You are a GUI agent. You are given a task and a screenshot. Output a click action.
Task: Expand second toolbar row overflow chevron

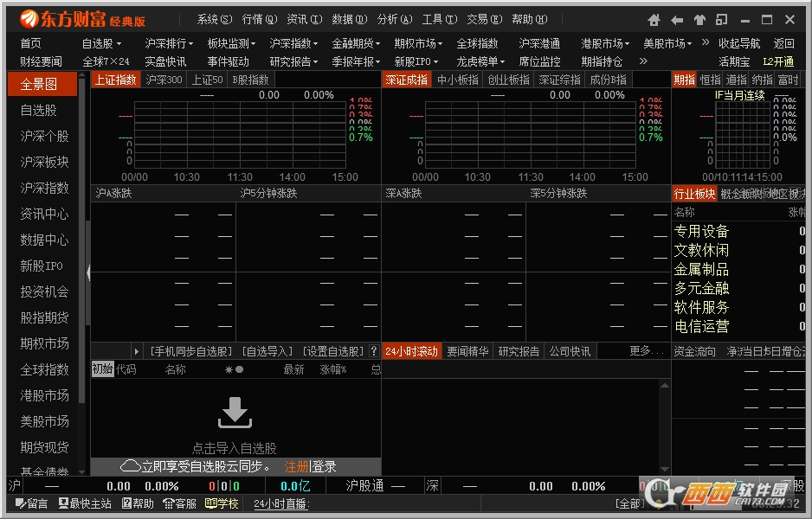643,61
